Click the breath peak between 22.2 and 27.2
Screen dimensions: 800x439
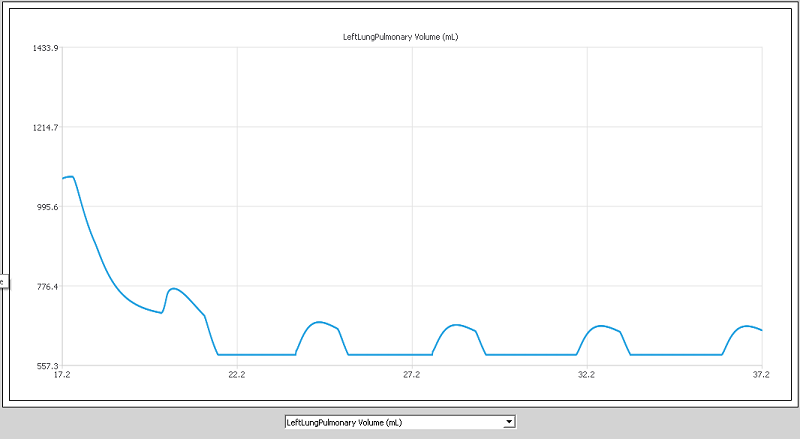pos(319,322)
